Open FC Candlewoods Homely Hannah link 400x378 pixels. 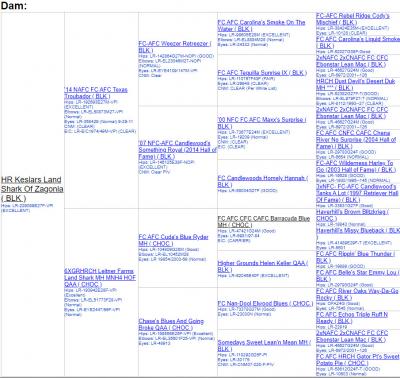click(x=263, y=181)
